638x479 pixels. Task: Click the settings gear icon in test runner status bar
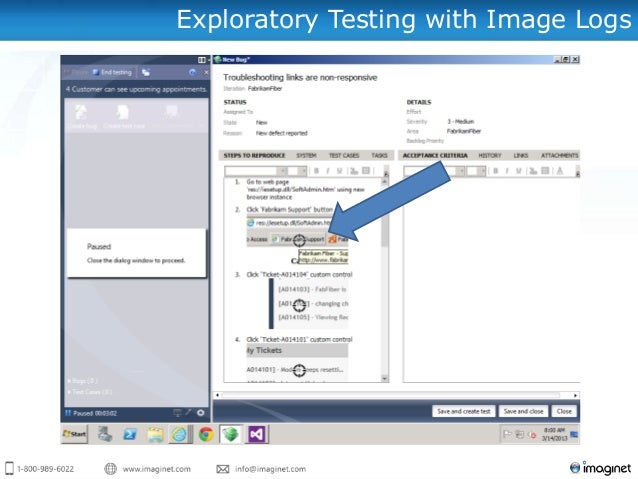point(201,413)
